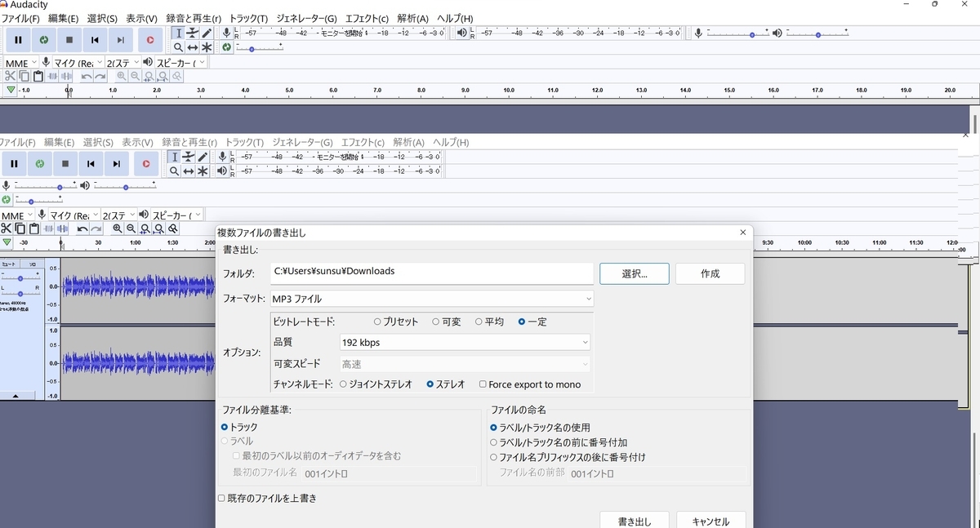Click Record in the back Audacity window
This screenshot has width=980, height=528.
point(150,39)
